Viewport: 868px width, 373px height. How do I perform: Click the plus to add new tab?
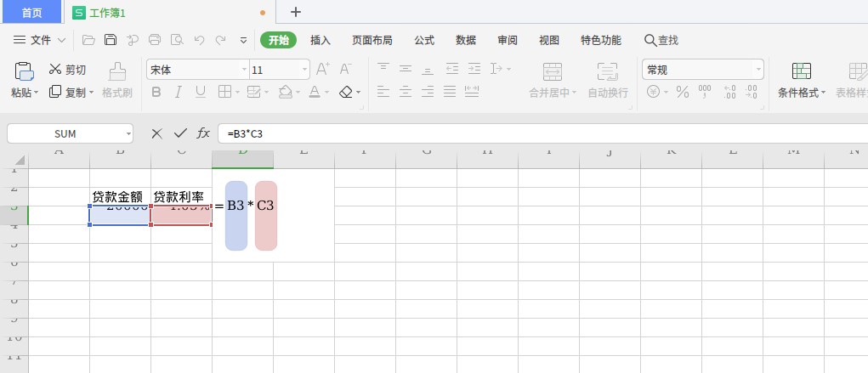pyautogui.click(x=296, y=12)
